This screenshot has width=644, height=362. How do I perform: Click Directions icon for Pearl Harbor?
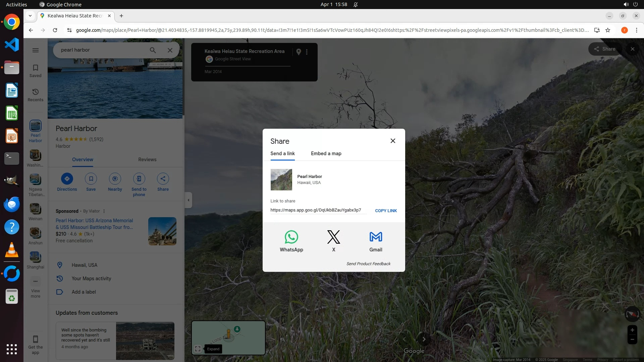click(x=67, y=179)
